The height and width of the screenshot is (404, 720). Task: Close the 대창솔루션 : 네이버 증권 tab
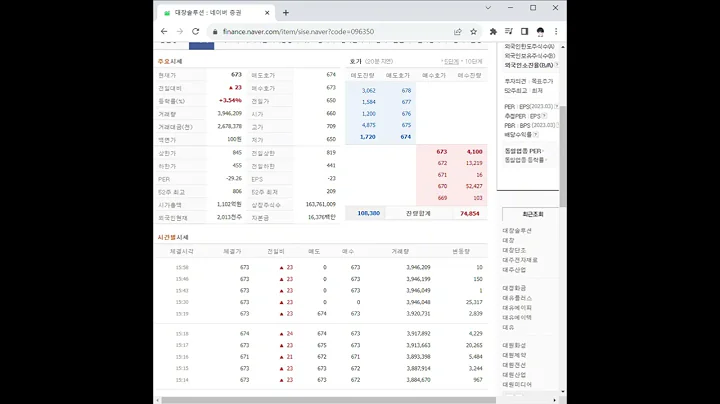click(267, 13)
